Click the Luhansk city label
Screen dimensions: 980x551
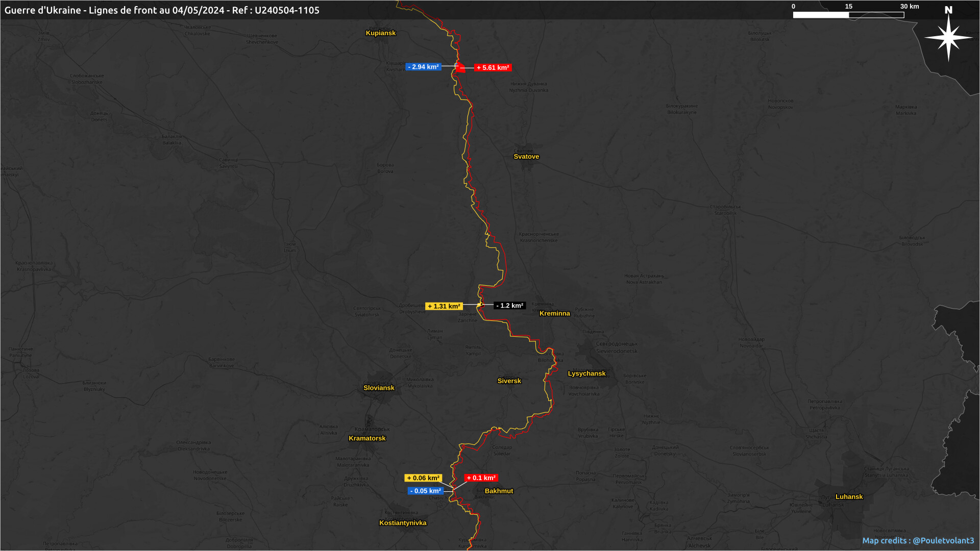(849, 497)
